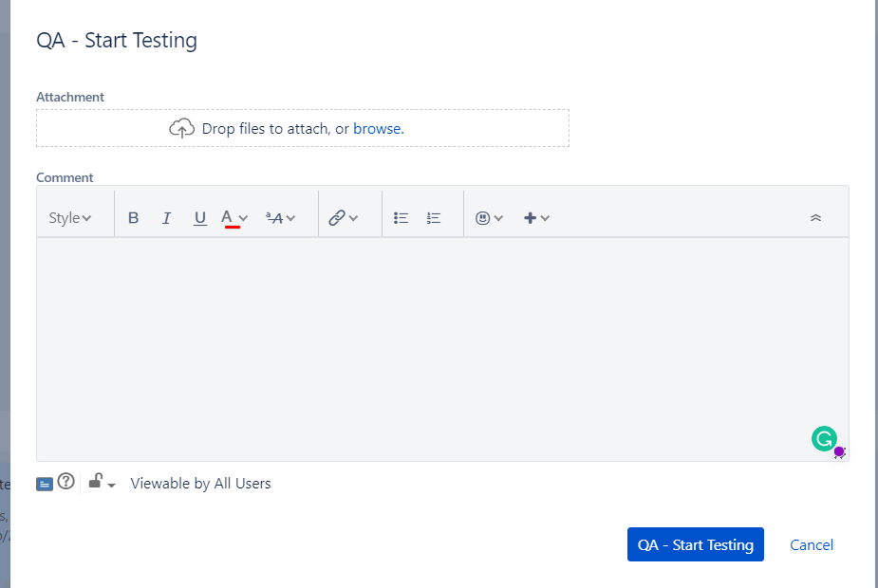Insert a bullet list
This screenshot has height=588, width=878.
pos(401,217)
